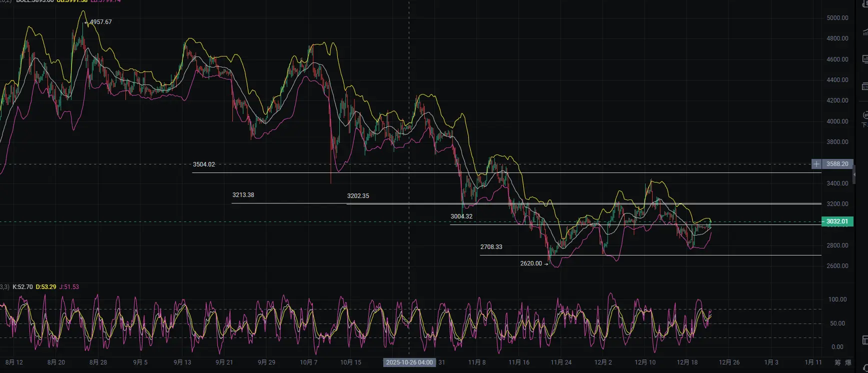The image size is (868, 373).
Task: Select the 3004.32 line label
Action: [x=462, y=216]
